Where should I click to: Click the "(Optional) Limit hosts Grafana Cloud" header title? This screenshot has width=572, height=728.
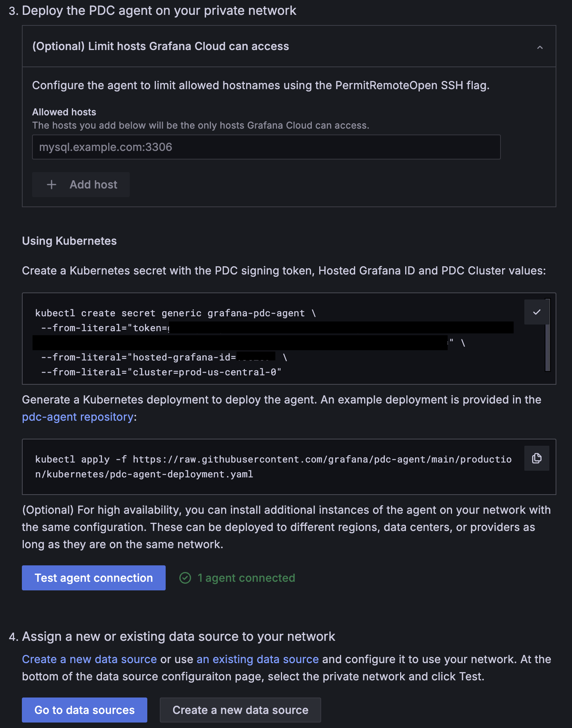[x=161, y=46]
